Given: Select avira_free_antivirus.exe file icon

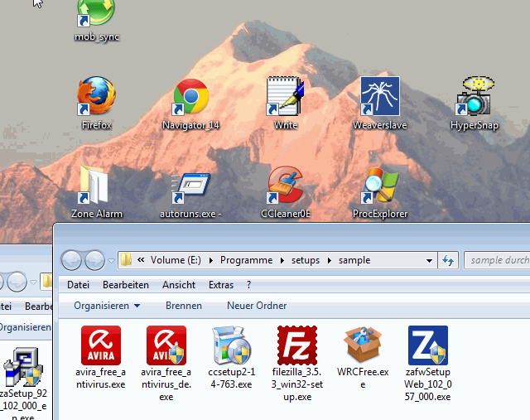Looking at the screenshot, I should pyautogui.click(x=101, y=345).
